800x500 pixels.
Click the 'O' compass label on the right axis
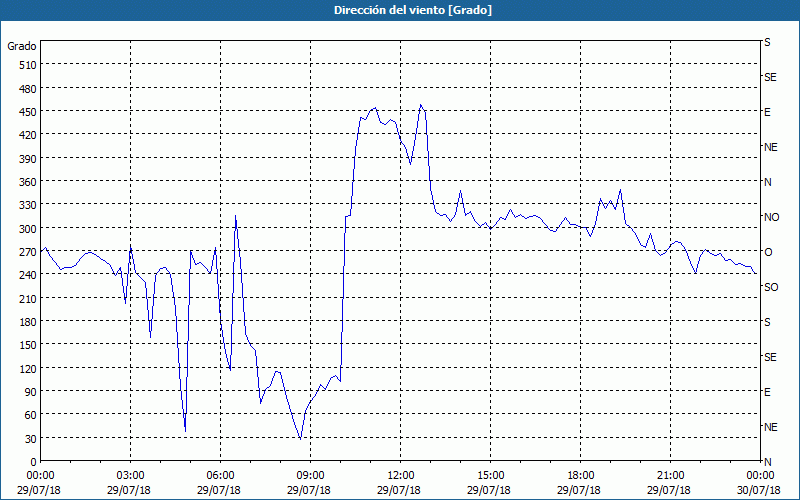768,252
